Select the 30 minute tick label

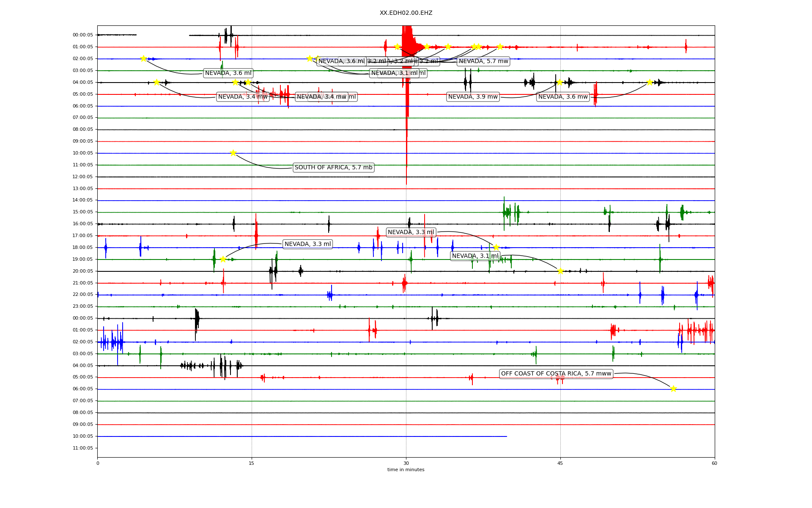click(406, 463)
